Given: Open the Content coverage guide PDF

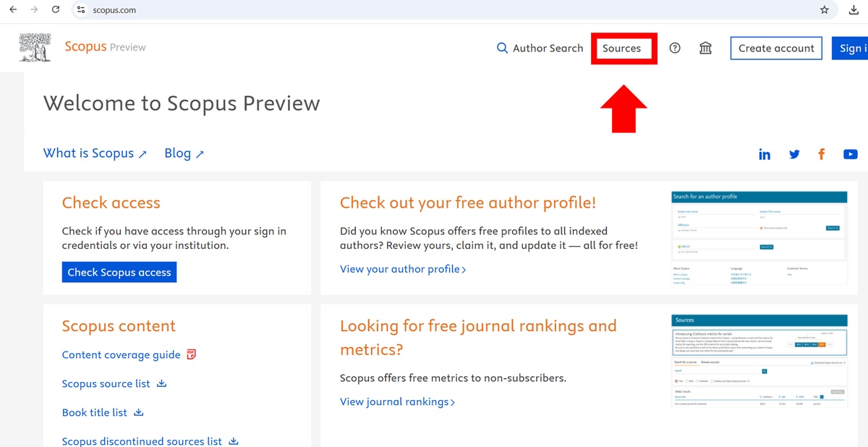Looking at the screenshot, I should click(x=120, y=354).
